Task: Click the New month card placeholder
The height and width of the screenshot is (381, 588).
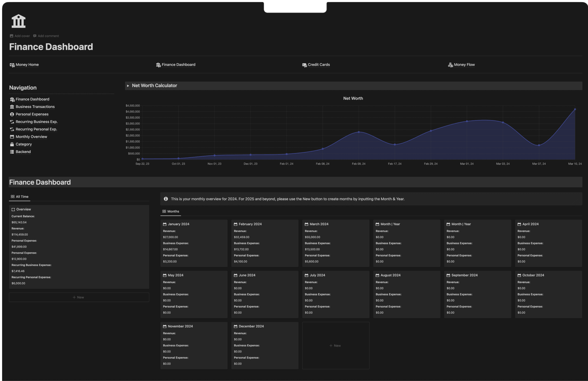Action: click(x=335, y=346)
